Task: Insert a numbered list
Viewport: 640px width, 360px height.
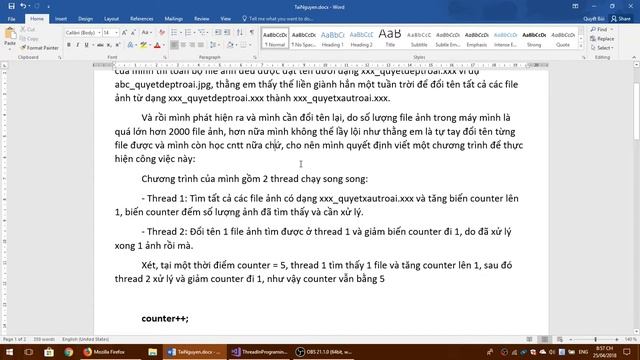Action: pos(188,32)
